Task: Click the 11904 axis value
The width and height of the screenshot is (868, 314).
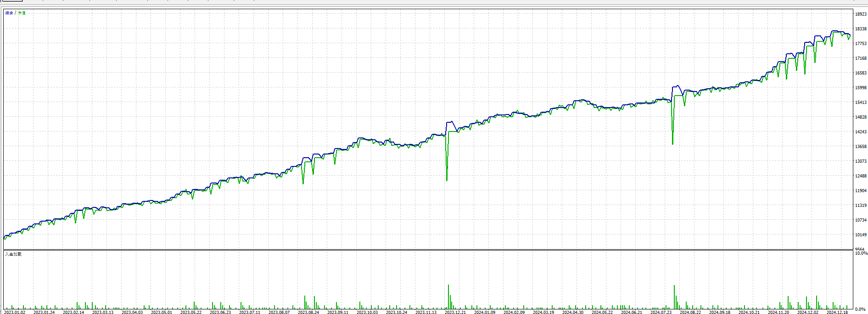Action: coord(861,191)
